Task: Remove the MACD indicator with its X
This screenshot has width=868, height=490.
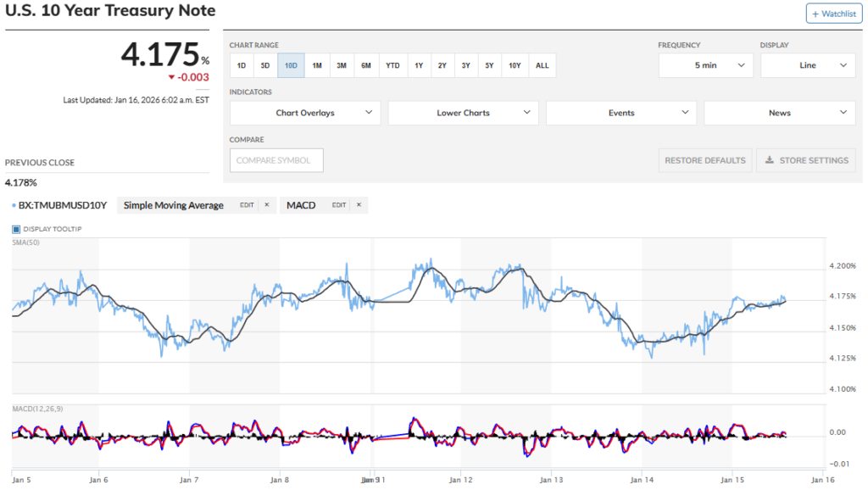Action: (359, 205)
